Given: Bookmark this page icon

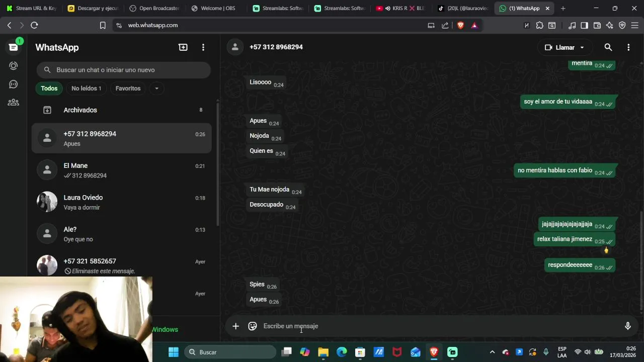Looking at the screenshot, I should pos(103,25).
